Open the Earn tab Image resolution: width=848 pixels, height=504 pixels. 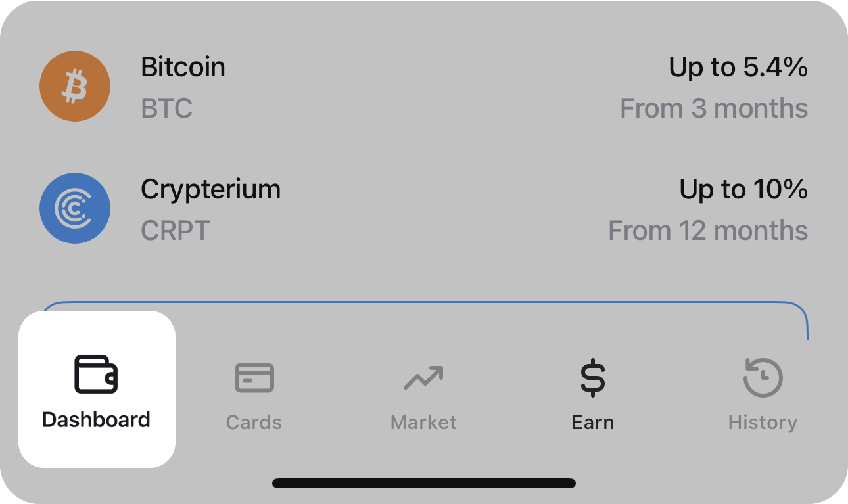[593, 394]
